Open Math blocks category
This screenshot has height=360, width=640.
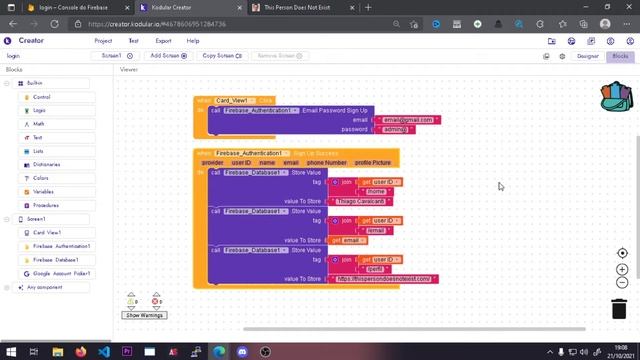[56, 124]
